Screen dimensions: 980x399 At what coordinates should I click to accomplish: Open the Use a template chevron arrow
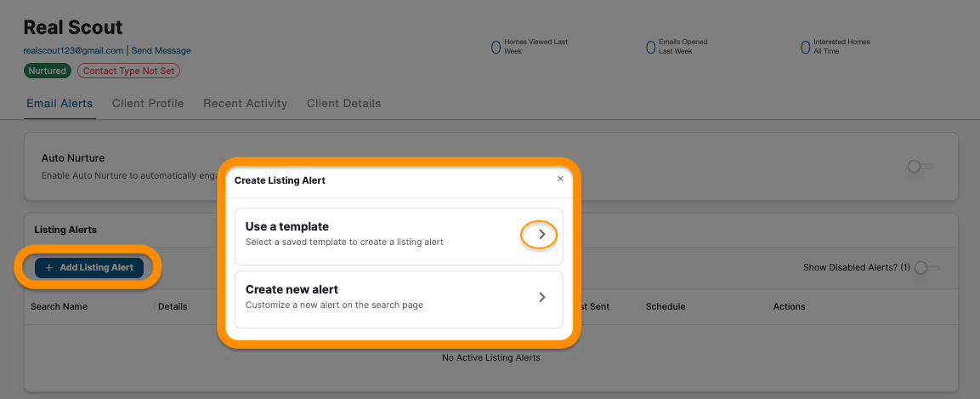pyautogui.click(x=542, y=235)
